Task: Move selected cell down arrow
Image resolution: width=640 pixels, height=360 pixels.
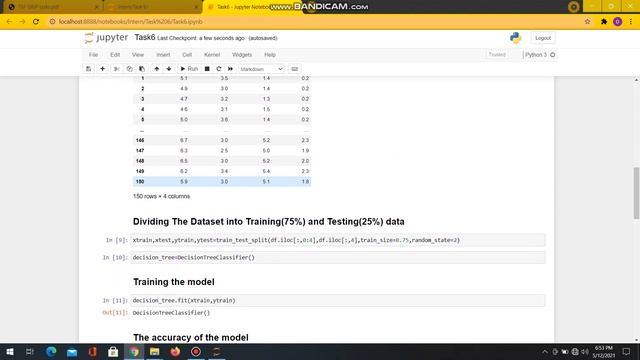Action: tap(169, 69)
